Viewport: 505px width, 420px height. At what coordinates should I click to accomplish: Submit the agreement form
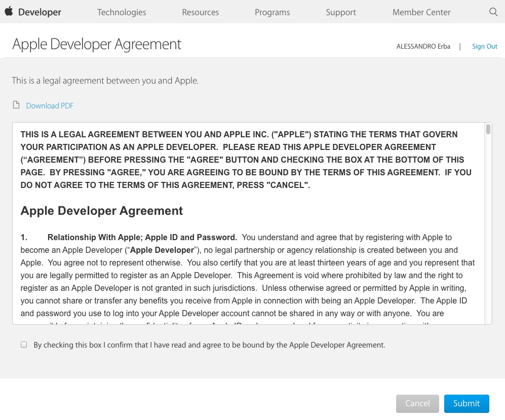[467, 403]
